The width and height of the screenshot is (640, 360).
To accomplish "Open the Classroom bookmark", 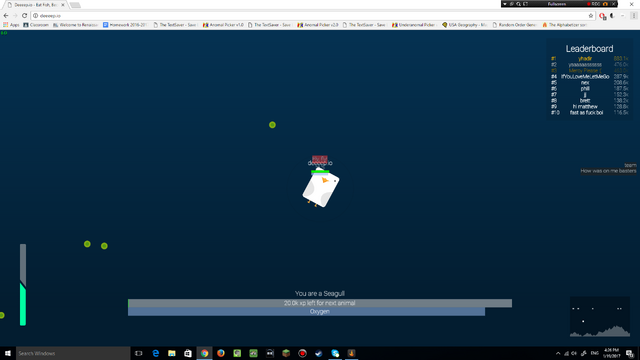I will [36, 25].
